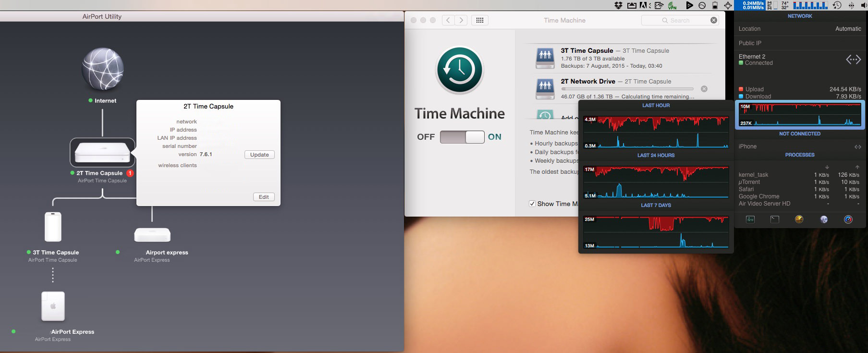Select the Google Chrome process row
This screenshot has height=353, width=868.
pyautogui.click(x=800, y=196)
